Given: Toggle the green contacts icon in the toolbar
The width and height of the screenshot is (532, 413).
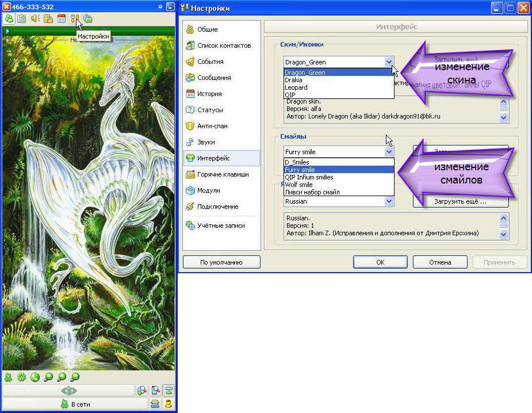Looking at the screenshot, I should tap(9, 18).
